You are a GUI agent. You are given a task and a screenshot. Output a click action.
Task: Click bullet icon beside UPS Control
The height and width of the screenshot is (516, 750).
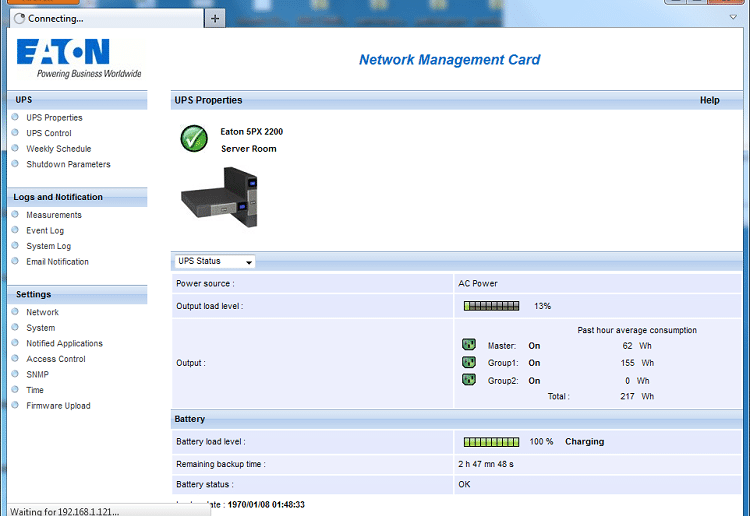[x=15, y=132]
